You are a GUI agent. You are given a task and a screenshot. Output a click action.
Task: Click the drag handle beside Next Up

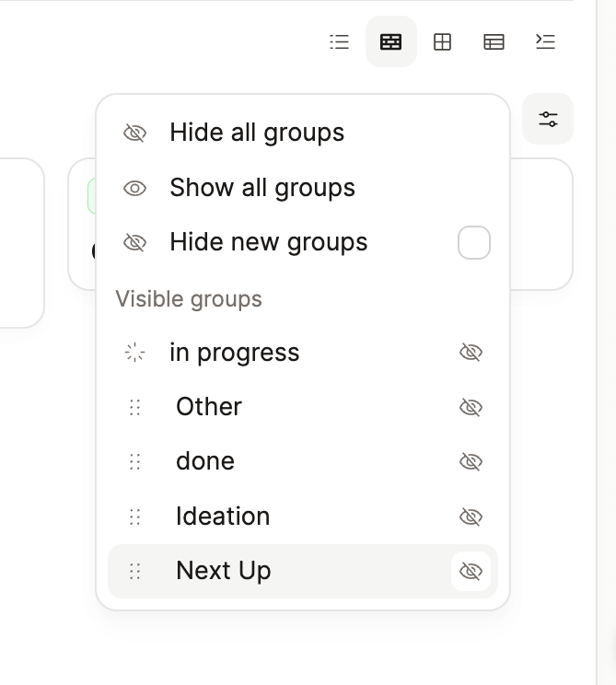(134, 571)
